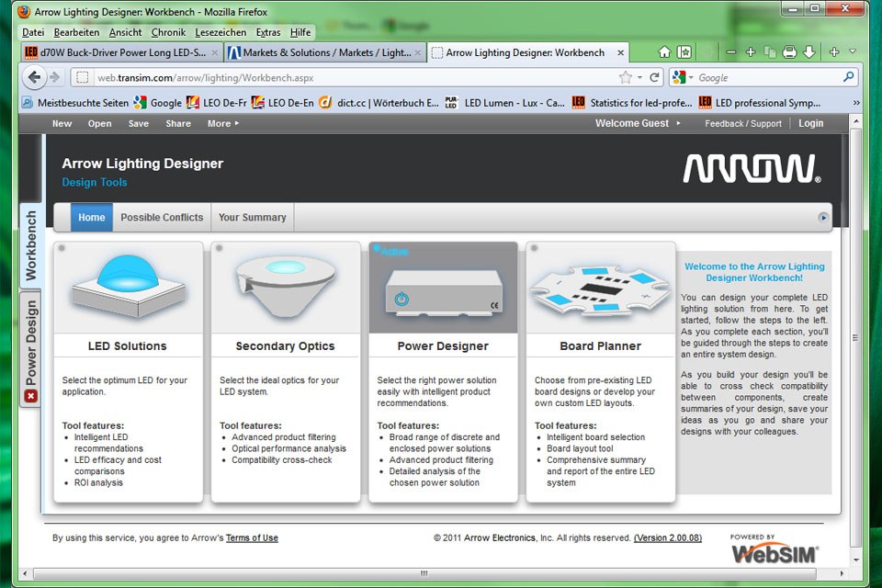Close the Power Design sidebar tab
The width and height of the screenshot is (882, 588).
30,395
